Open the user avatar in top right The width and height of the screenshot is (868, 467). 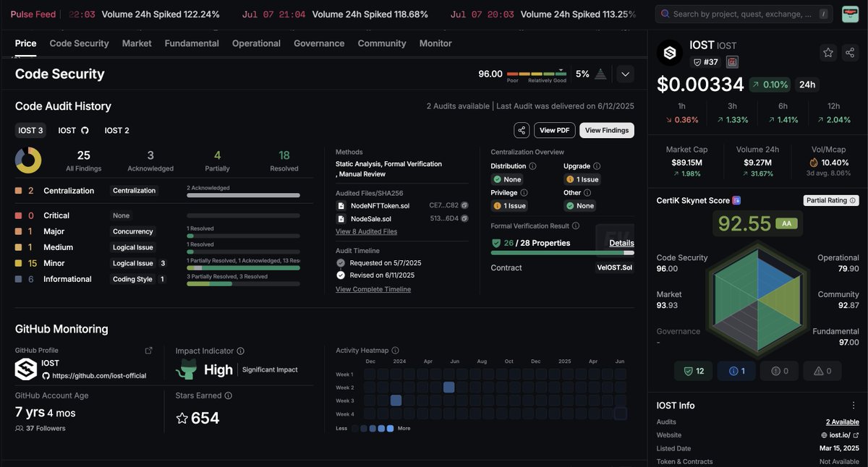tap(850, 14)
